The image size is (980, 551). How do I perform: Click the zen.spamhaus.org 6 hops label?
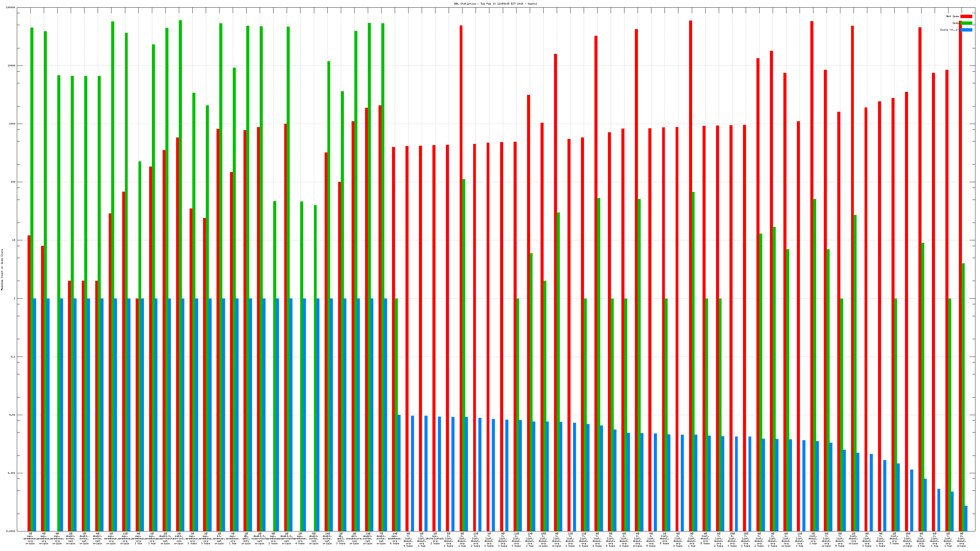394,538
